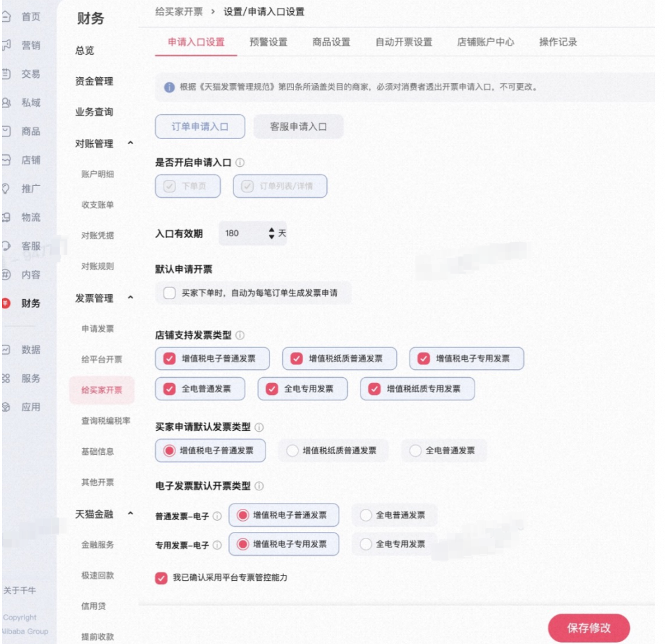
Task: Open 极速回款 under 天猫金融
Action: [98, 575]
